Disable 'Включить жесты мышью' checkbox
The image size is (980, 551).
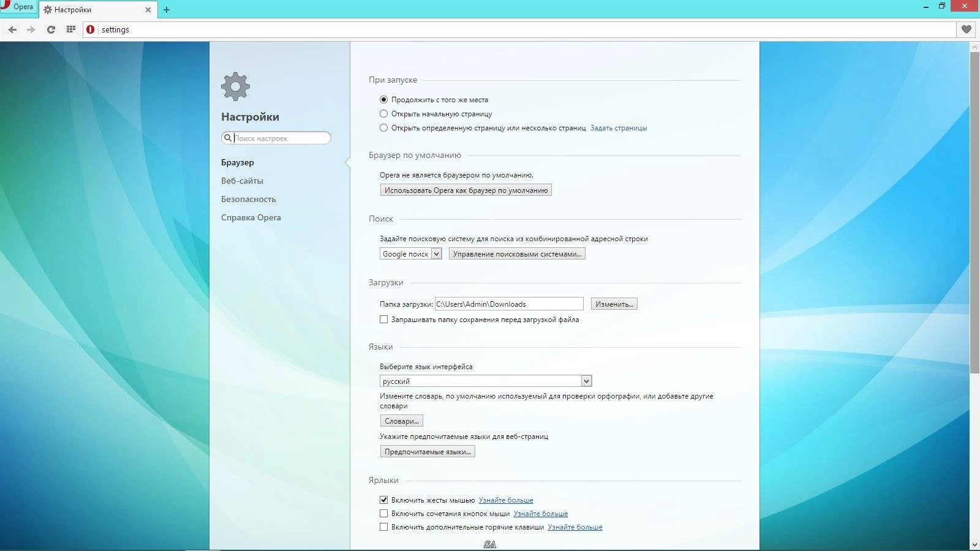point(383,500)
